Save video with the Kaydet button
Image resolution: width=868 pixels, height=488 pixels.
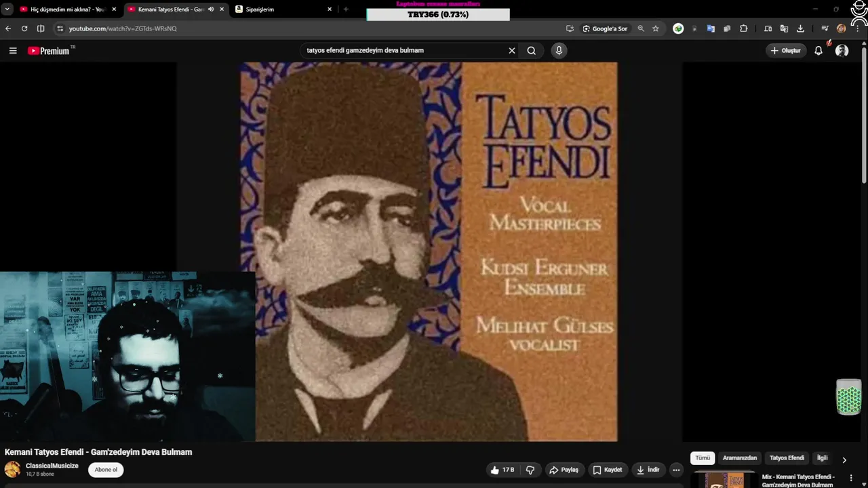(608, 470)
